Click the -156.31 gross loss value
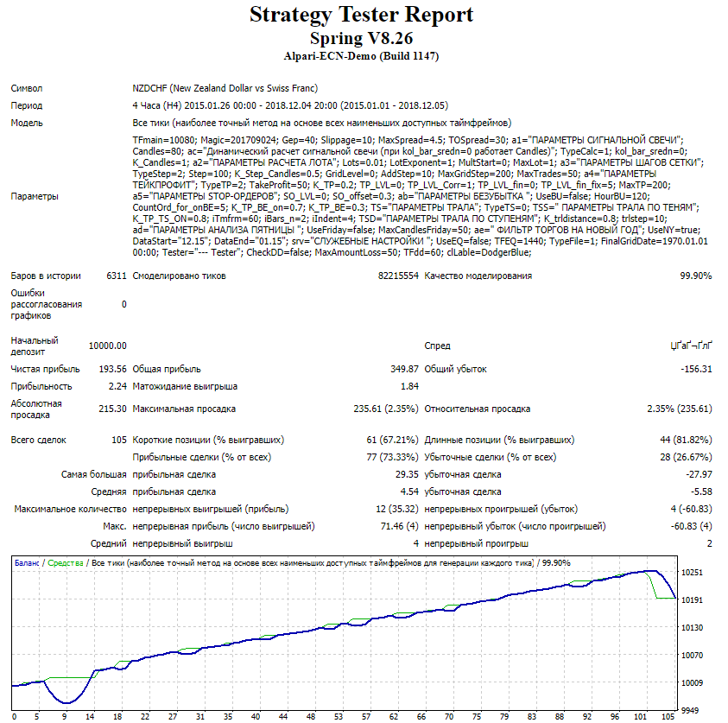This screenshot has width=728, height=723. coord(695,369)
